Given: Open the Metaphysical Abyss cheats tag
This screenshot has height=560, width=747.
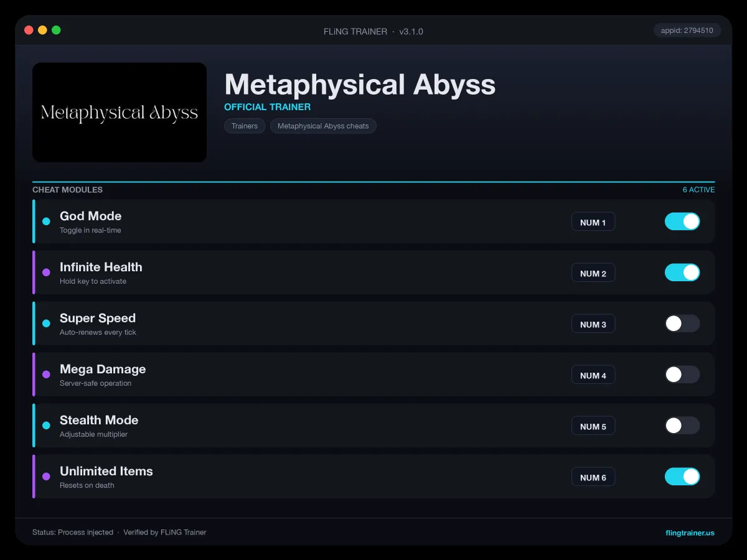Looking at the screenshot, I should [323, 126].
